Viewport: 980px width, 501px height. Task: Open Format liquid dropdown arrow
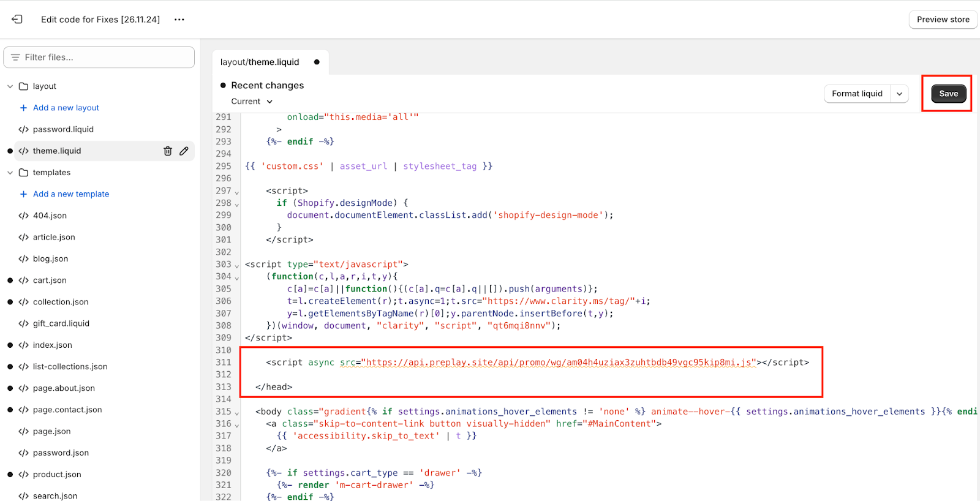click(899, 94)
